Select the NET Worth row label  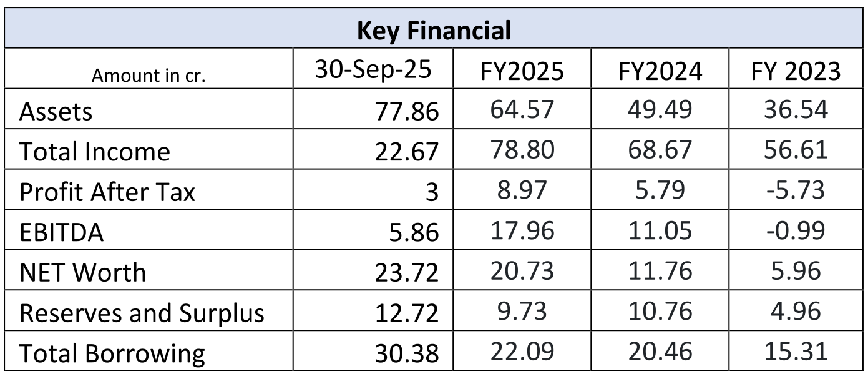tap(83, 273)
